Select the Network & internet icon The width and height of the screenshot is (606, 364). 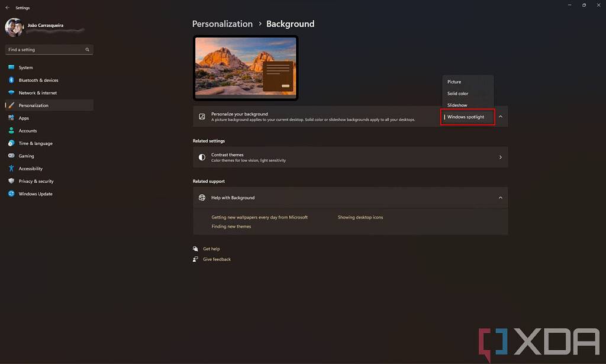(11, 93)
